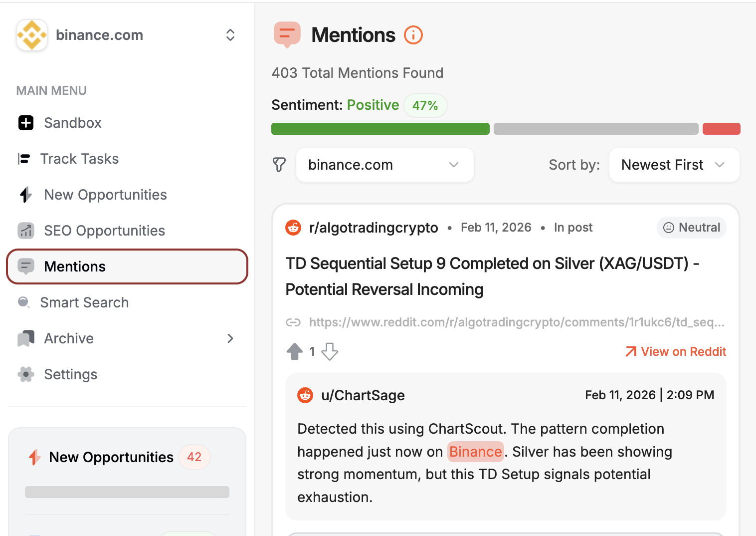Click the highlighted Binance keyword
Screen dimensions: 756x536
pos(476,452)
